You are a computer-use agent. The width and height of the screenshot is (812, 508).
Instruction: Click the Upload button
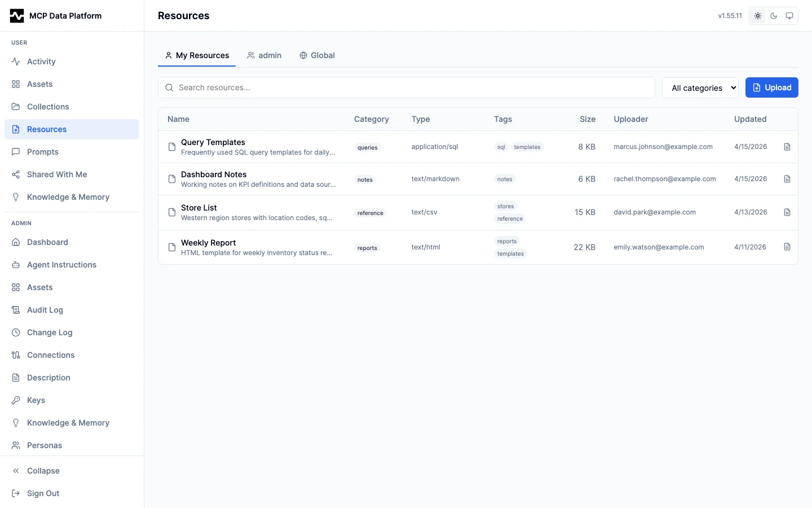(772, 87)
